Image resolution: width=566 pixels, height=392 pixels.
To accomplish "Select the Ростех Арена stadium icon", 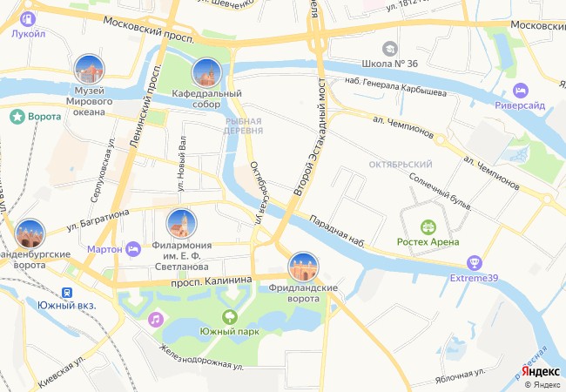I will coord(428,227).
